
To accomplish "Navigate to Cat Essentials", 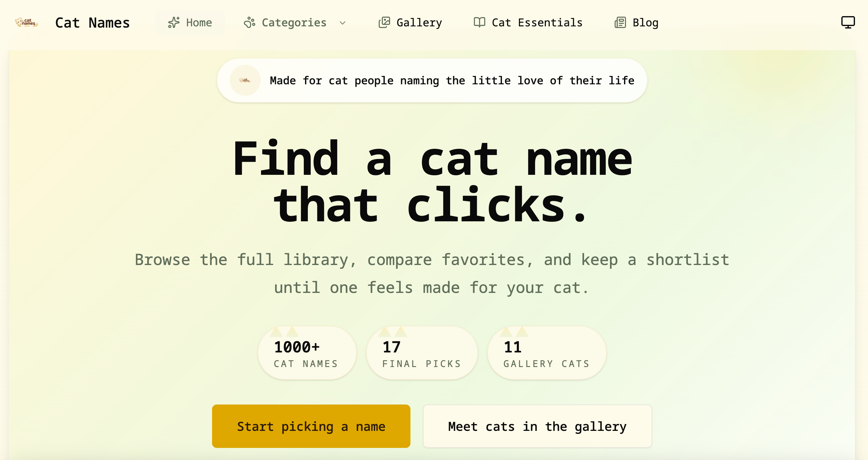I will (537, 23).
